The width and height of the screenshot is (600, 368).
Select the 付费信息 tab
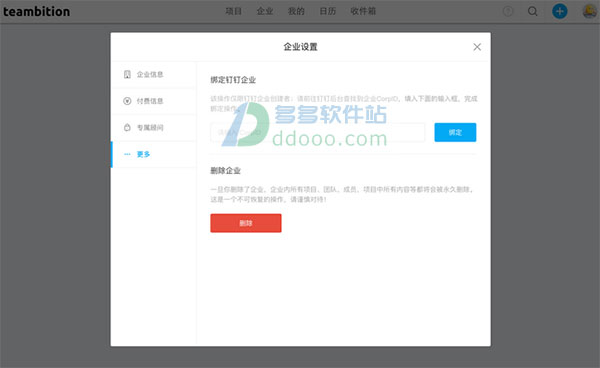point(154,101)
